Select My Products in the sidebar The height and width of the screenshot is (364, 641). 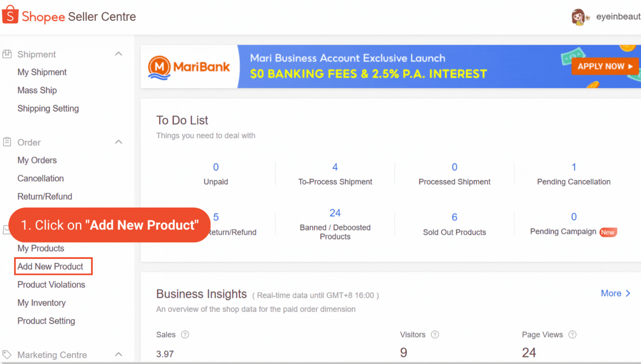[x=40, y=248]
